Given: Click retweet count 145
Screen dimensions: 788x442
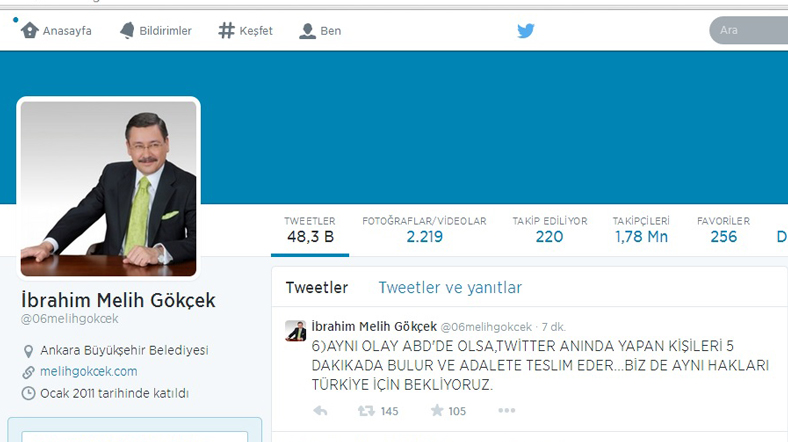Looking at the screenshot, I should tap(389, 411).
